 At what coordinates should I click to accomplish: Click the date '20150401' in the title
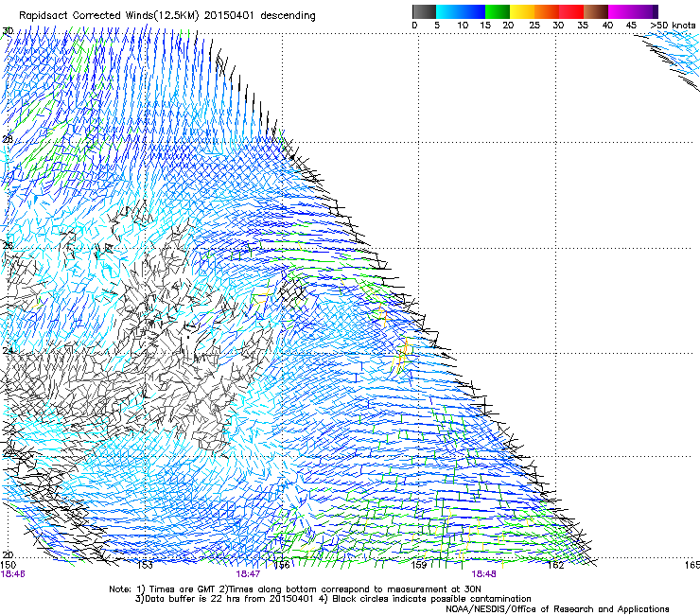229,16
